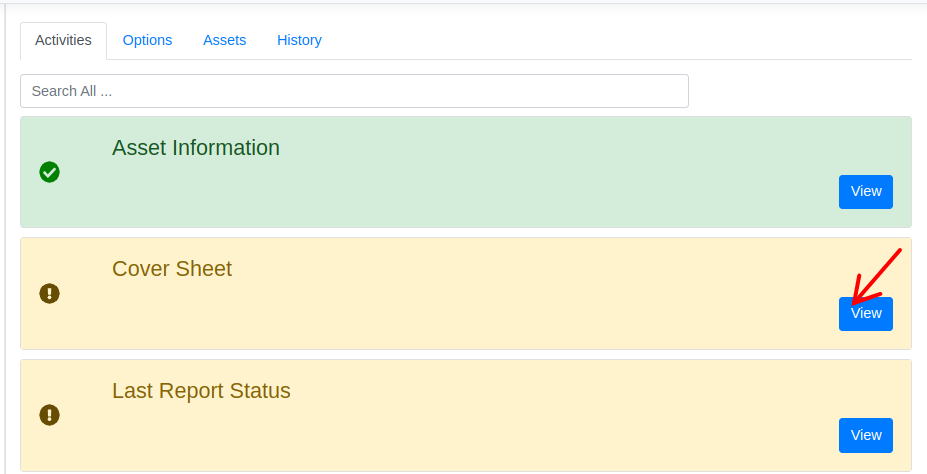Show the History tab
This screenshot has width=927, height=474.
click(299, 40)
